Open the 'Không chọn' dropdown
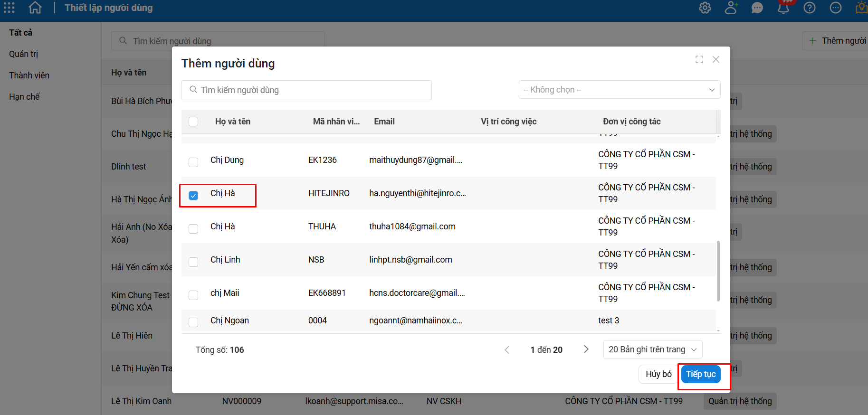The image size is (868, 415). click(619, 90)
